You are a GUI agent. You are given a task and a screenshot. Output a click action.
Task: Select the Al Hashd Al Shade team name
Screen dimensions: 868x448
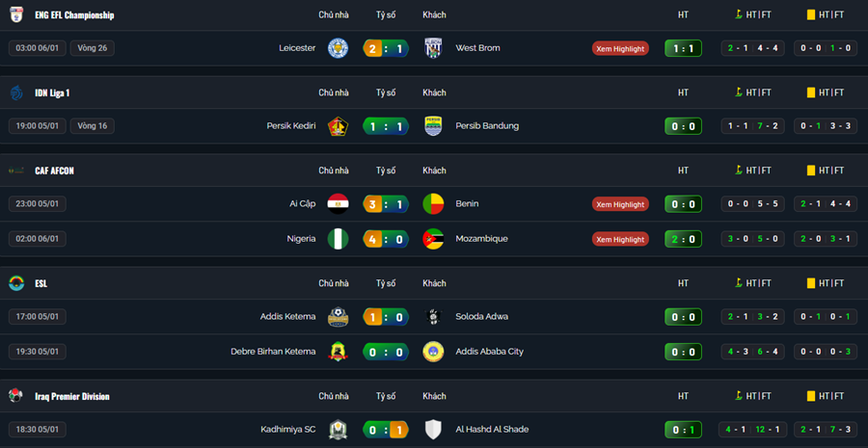492,430
